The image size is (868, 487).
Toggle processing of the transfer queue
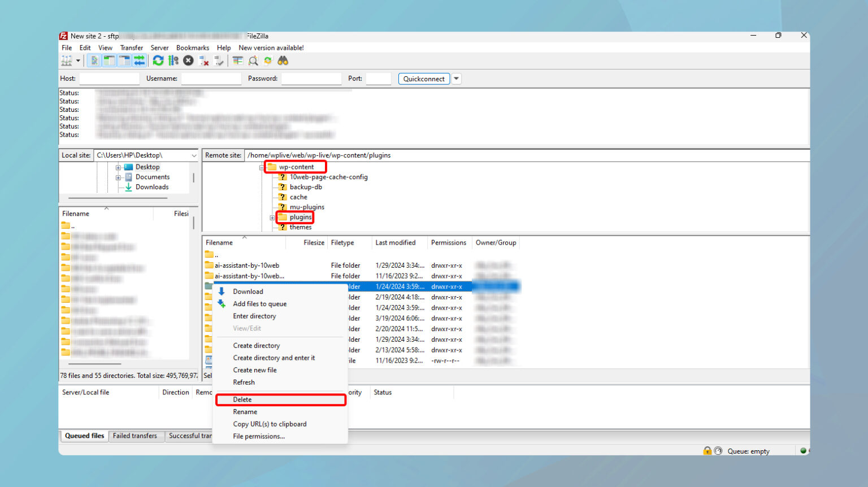[173, 60]
